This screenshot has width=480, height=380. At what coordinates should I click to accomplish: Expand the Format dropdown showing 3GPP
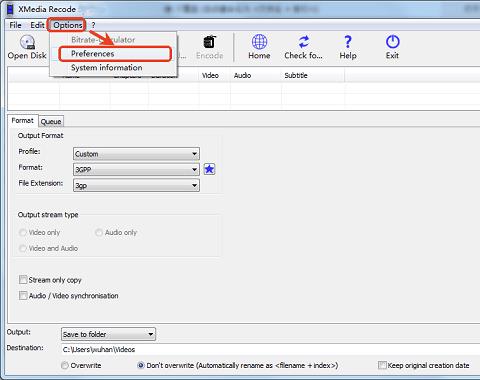click(x=136, y=170)
